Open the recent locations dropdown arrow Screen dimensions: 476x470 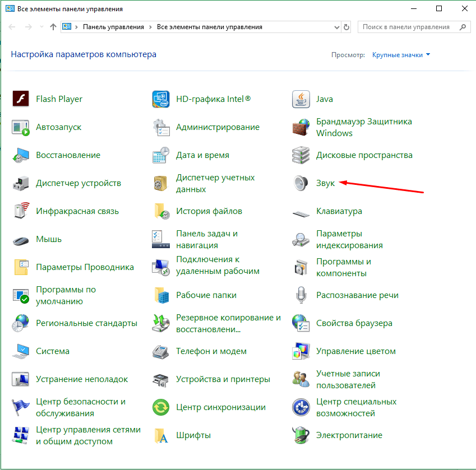click(41, 27)
